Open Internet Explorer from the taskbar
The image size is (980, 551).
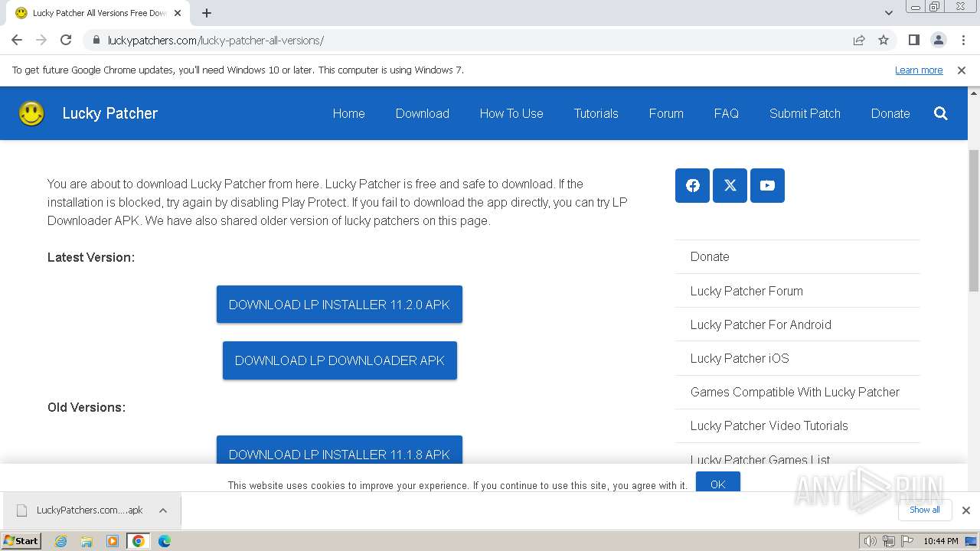click(61, 541)
